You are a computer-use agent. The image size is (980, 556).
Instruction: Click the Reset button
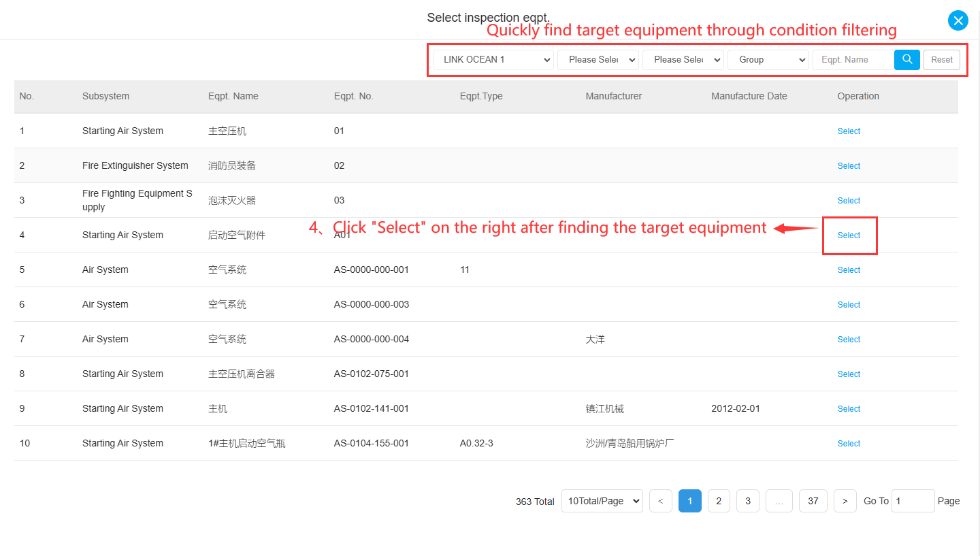(942, 60)
